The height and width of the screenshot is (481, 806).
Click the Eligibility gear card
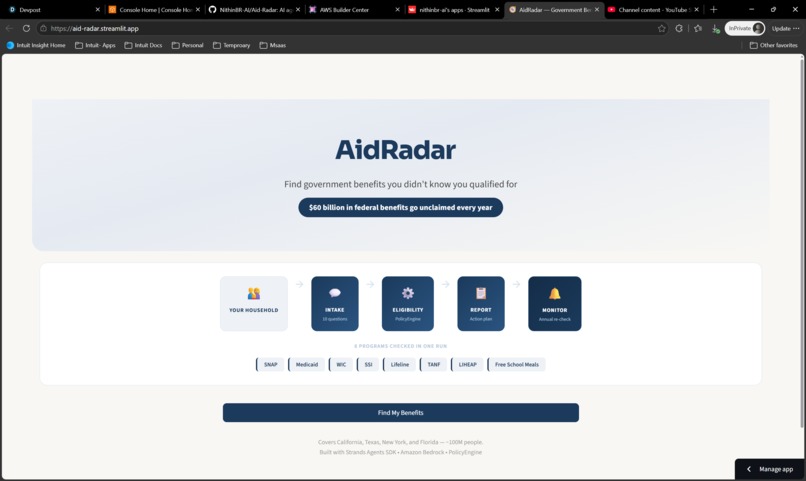tap(408, 304)
